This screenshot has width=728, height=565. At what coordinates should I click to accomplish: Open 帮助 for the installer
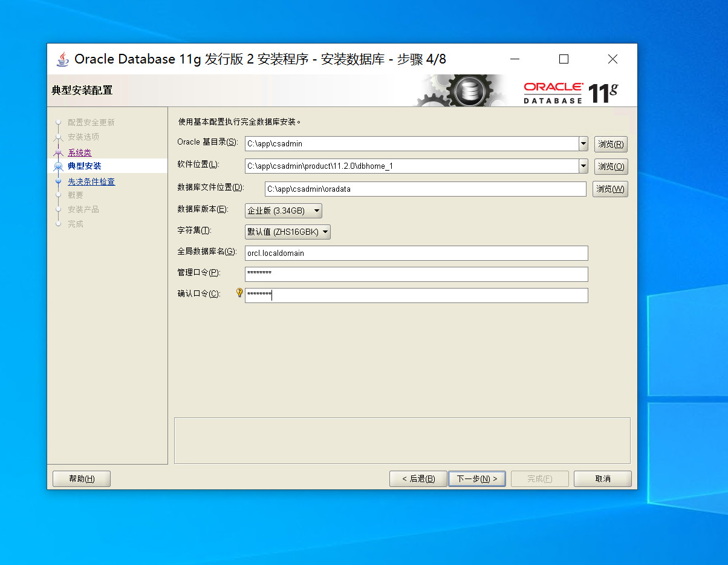[x=82, y=478]
